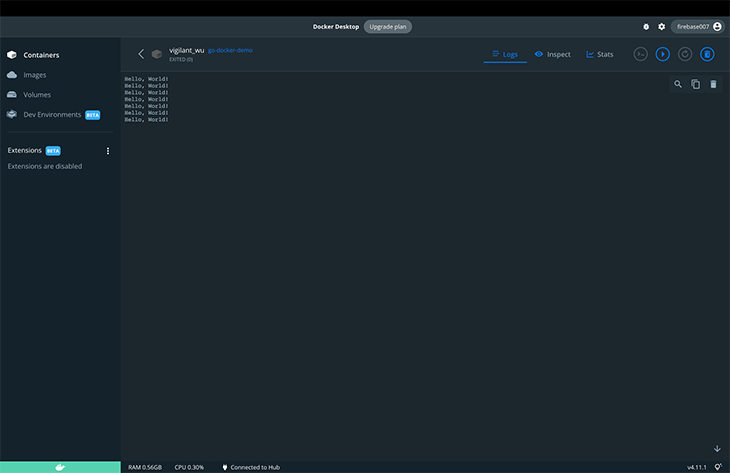The width and height of the screenshot is (730, 473).
Task: Switch to the Inspect tab
Action: (x=552, y=54)
